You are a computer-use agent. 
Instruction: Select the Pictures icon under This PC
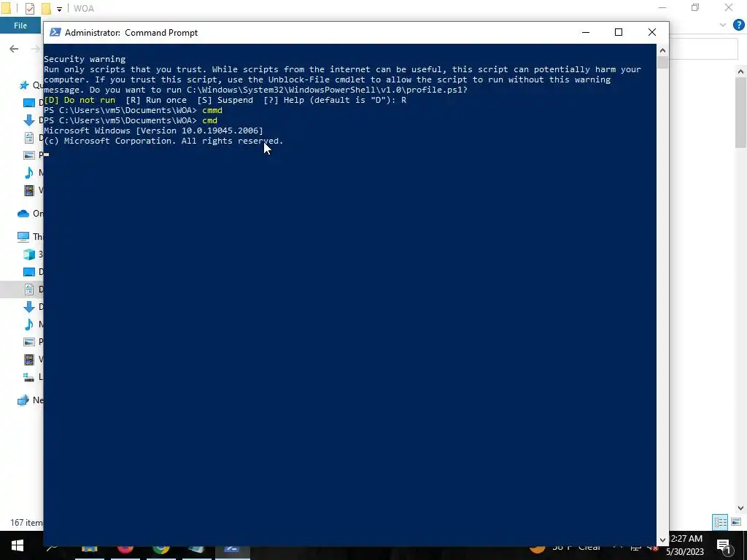[x=29, y=341]
